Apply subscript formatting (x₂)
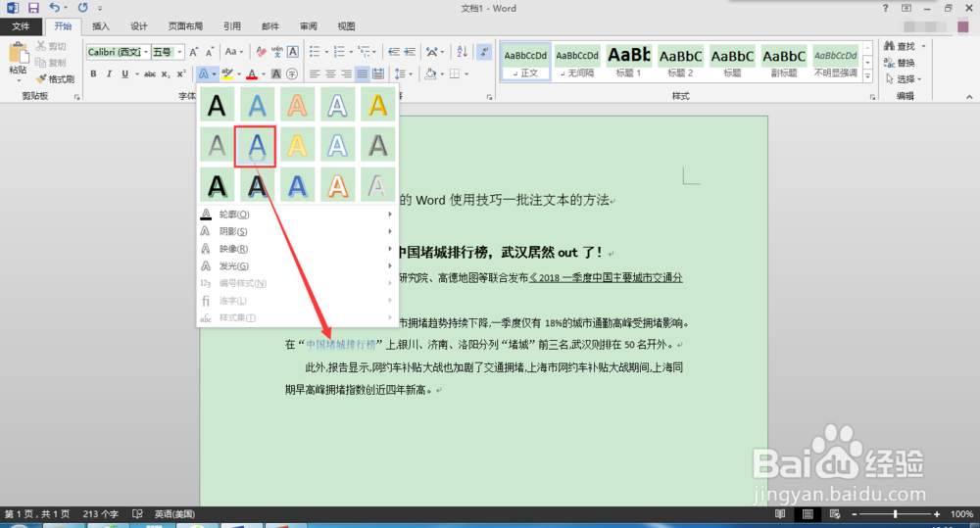The width and height of the screenshot is (980, 528). [165, 73]
